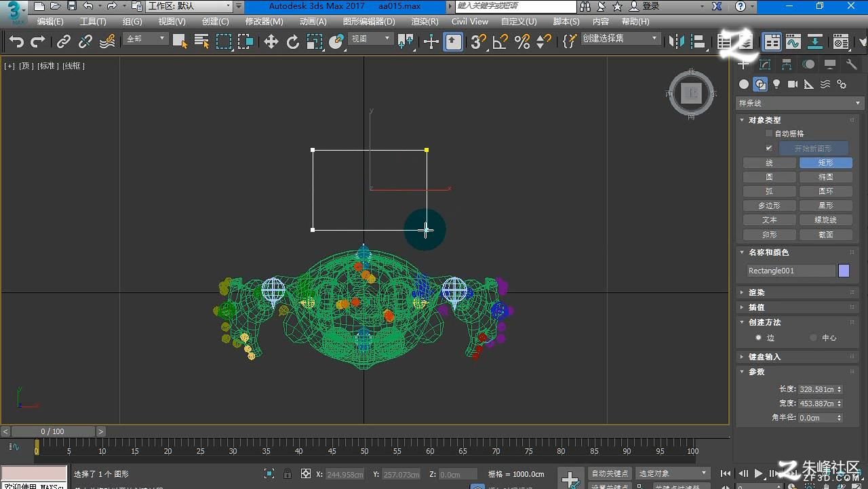Select the Link tool
This screenshot has height=489, width=868.
(64, 42)
